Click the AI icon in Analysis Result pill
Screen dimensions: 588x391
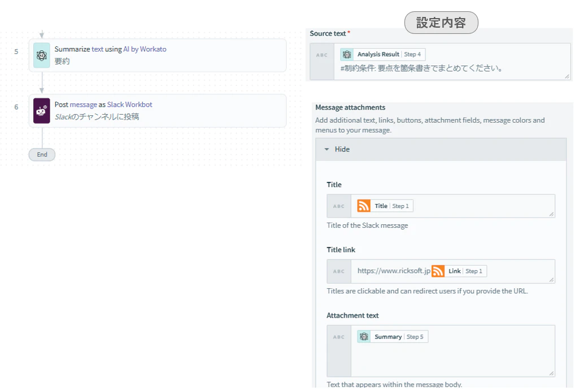click(347, 54)
